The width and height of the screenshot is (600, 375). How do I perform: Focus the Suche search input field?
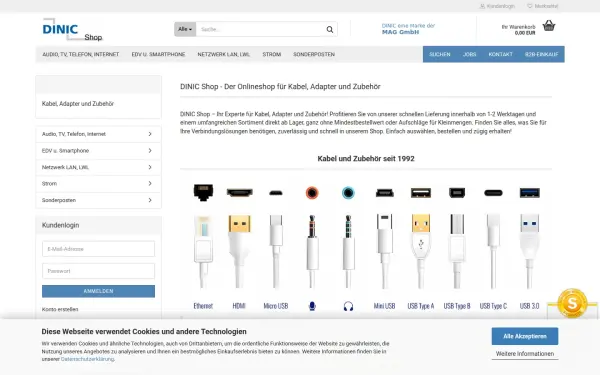tap(260, 29)
